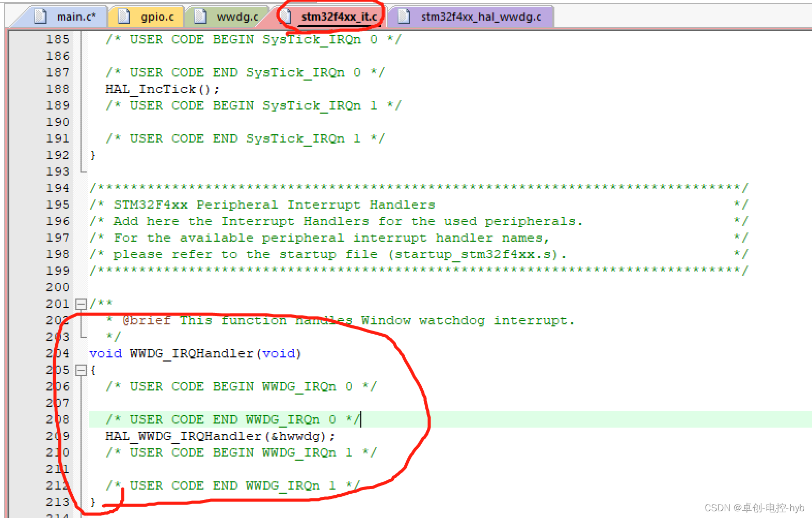812x518 pixels.
Task: Collapse the comment block at line 201
Action: click(x=81, y=304)
